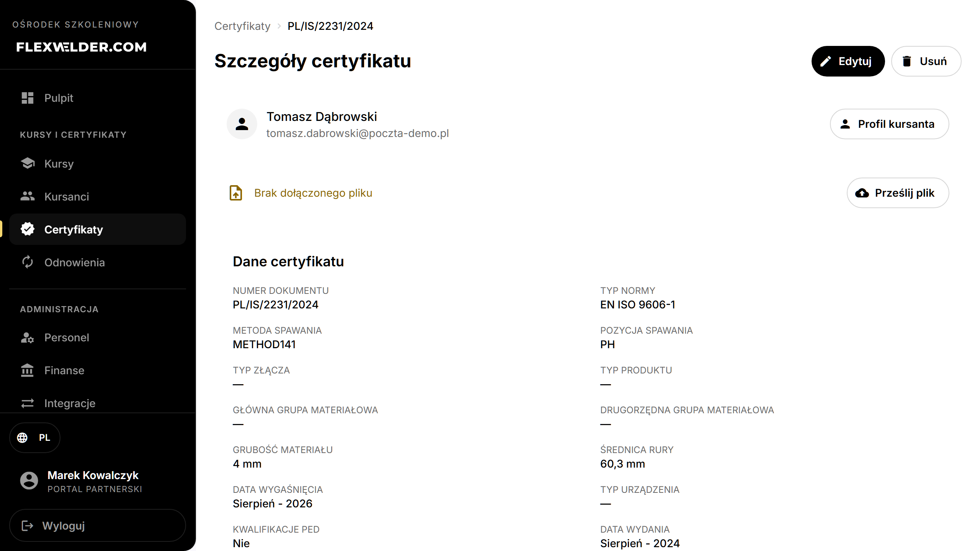980x551 pixels.
Task: Click the Personel user-gear icon
Action: pos(28,337)
